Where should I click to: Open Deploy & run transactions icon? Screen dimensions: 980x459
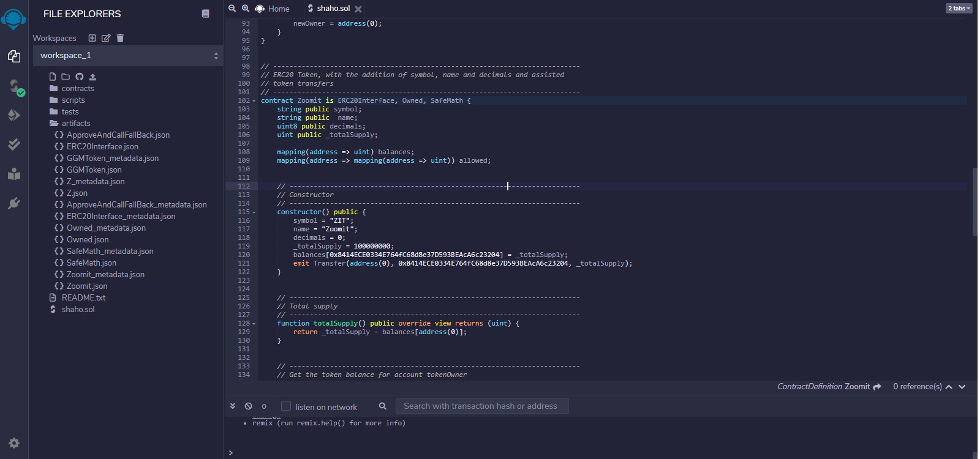tap(14, 115)
